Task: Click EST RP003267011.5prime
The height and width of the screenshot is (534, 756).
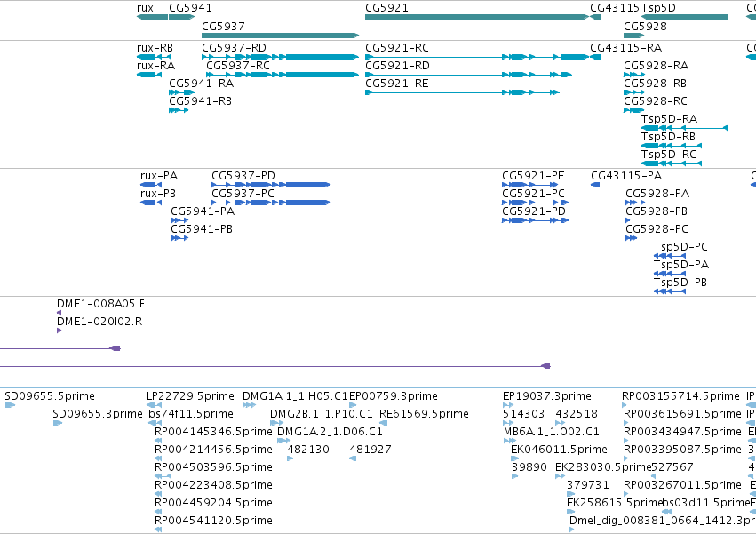Action: tap(683, 485)
